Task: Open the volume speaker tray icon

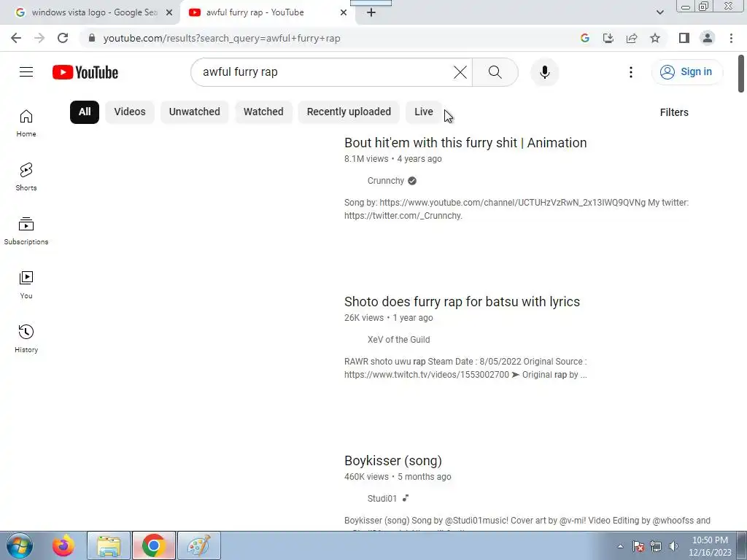Action: tap(673, 546)
